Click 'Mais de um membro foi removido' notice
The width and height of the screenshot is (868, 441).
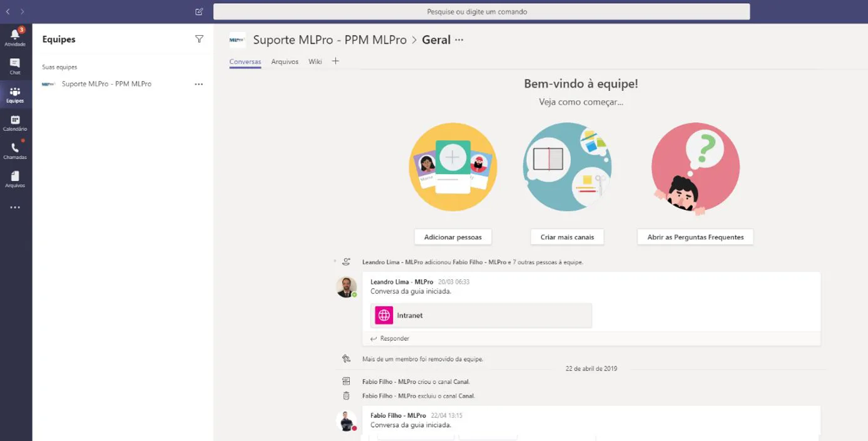(x=422, y=359)
